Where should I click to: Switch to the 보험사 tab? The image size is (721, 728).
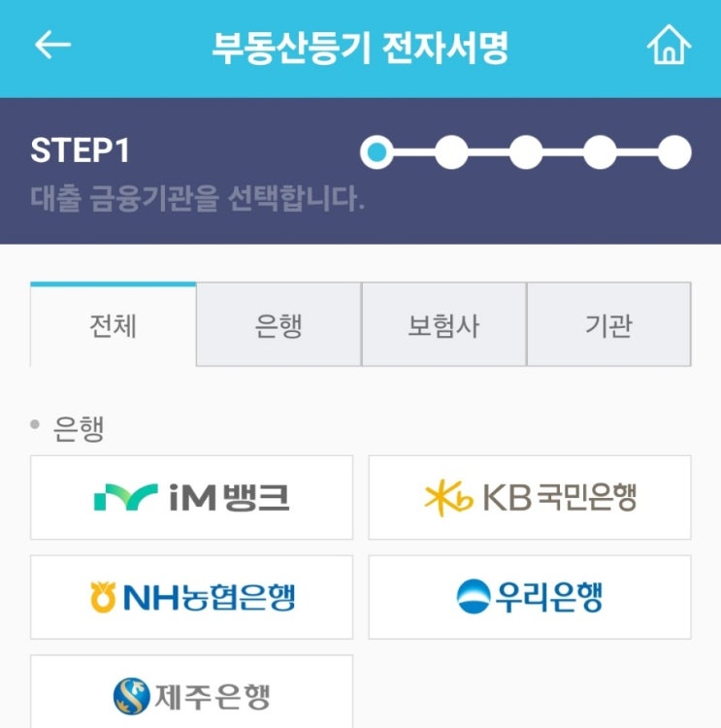point(443,324)
